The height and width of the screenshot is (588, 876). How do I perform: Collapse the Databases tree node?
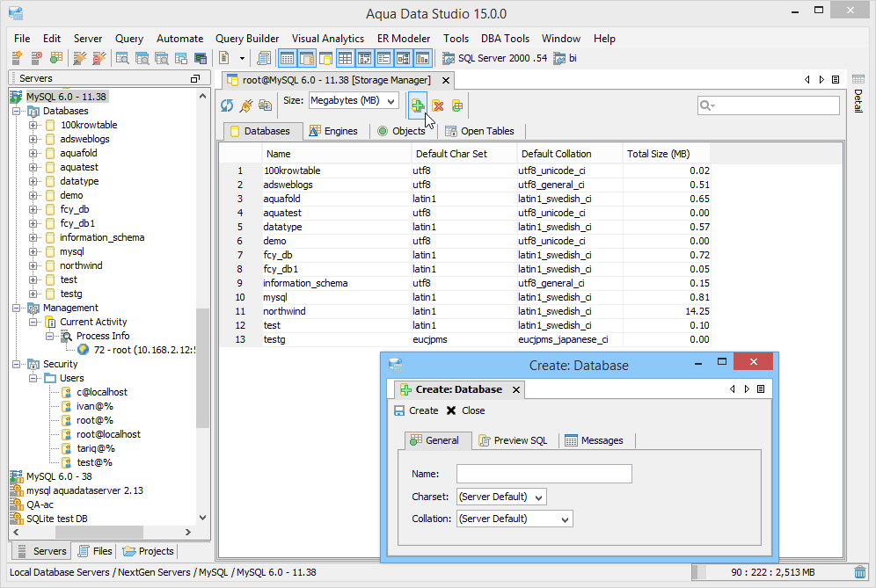tap(16, 111)
